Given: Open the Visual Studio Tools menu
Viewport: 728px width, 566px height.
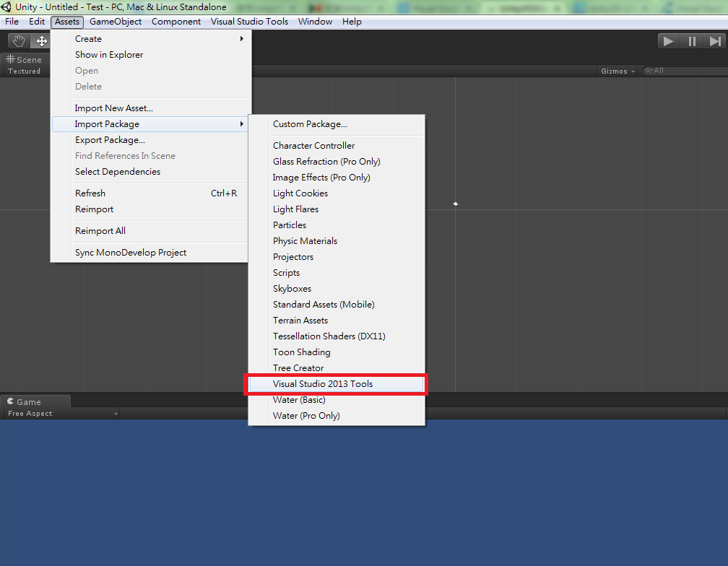Looking at the screenshot, I should tap(249, 22).
